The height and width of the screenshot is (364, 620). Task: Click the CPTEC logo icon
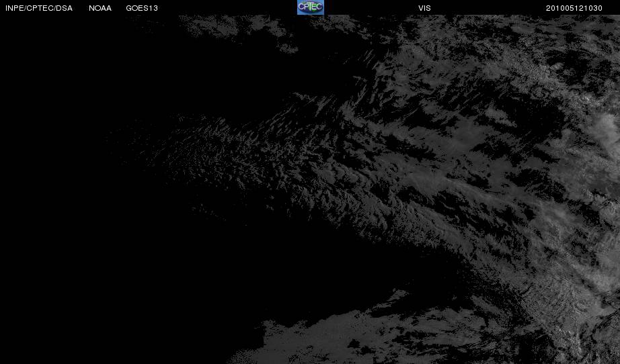311,7
